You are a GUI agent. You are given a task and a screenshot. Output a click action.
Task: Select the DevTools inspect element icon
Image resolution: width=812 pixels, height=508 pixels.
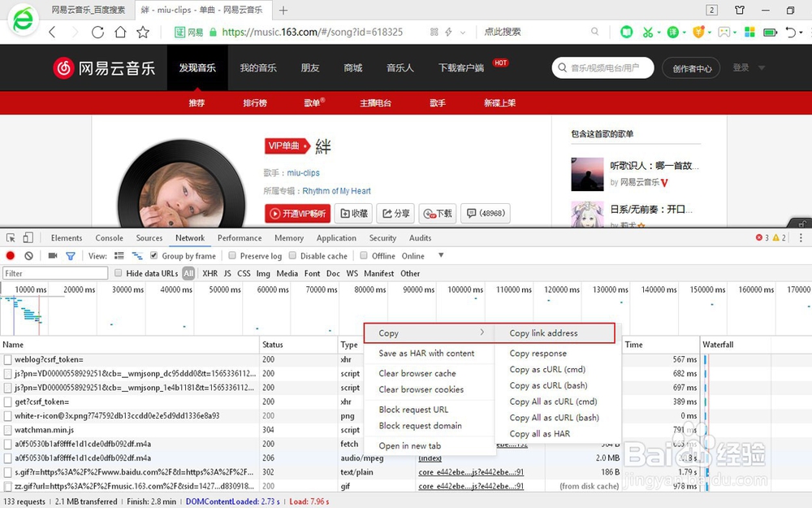point(11,238)
